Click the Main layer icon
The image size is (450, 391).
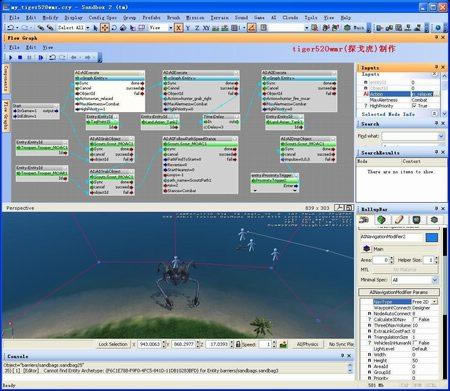pos(367,249)
